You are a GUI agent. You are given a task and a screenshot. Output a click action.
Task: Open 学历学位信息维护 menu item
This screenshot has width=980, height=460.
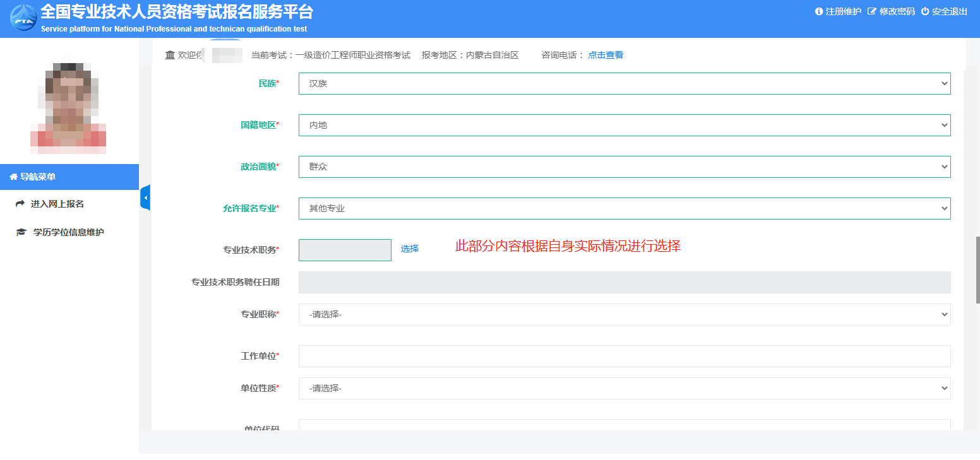coord(68,233)
